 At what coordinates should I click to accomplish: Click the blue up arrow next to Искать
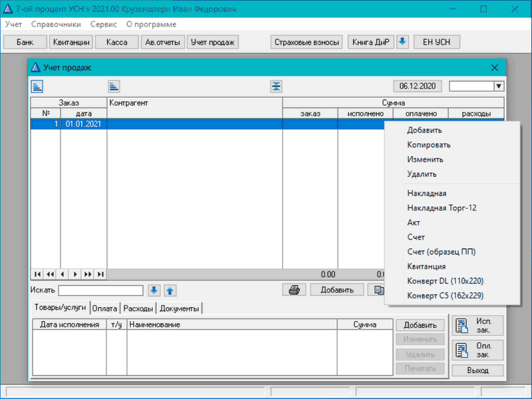[x=170, y=290]
